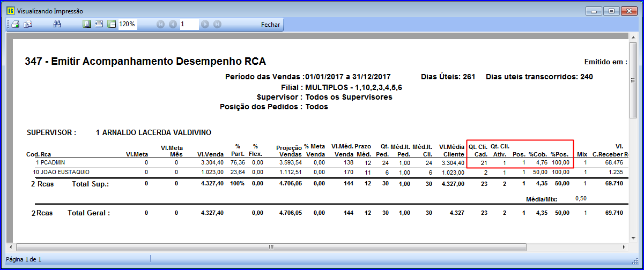The height and width of the screenshot is (270, 644).
Task: Go to last page arrow
Action: point(217,24)
